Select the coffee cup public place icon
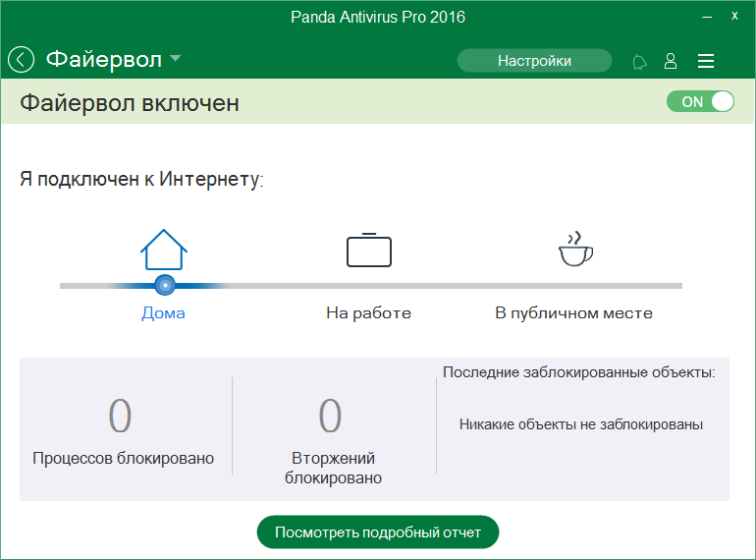 tap(575, 249)
